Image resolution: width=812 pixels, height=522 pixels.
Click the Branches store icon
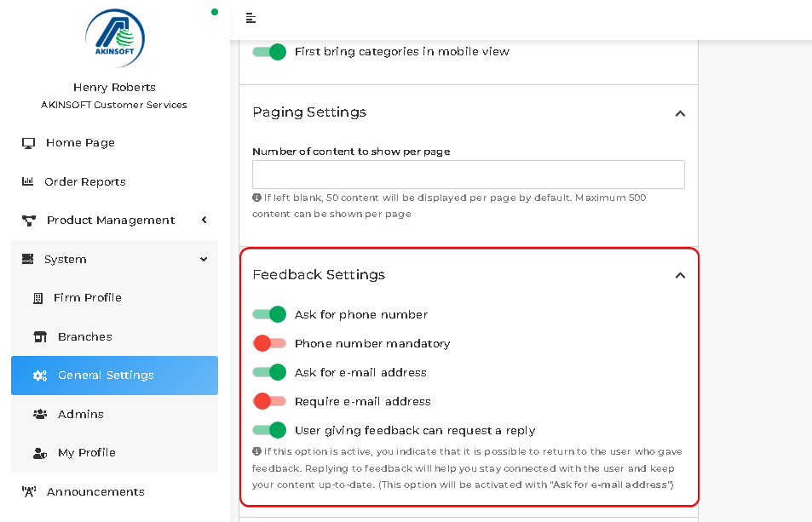40,337
